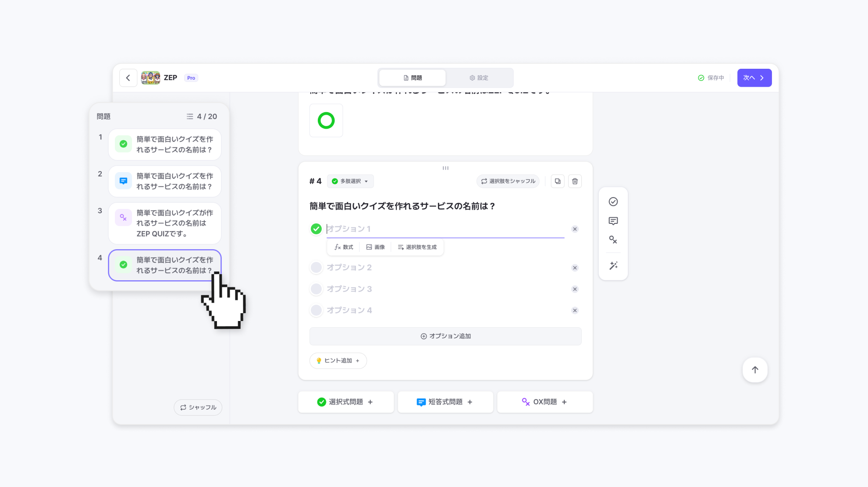Remove option 2 with its X
Screen dimensions: 868x487
pos(575,268)
